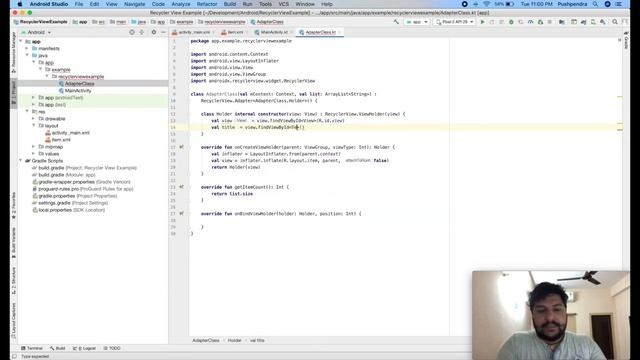Open Search Everywhere magnifier in main toolbar

click(615, 22)
